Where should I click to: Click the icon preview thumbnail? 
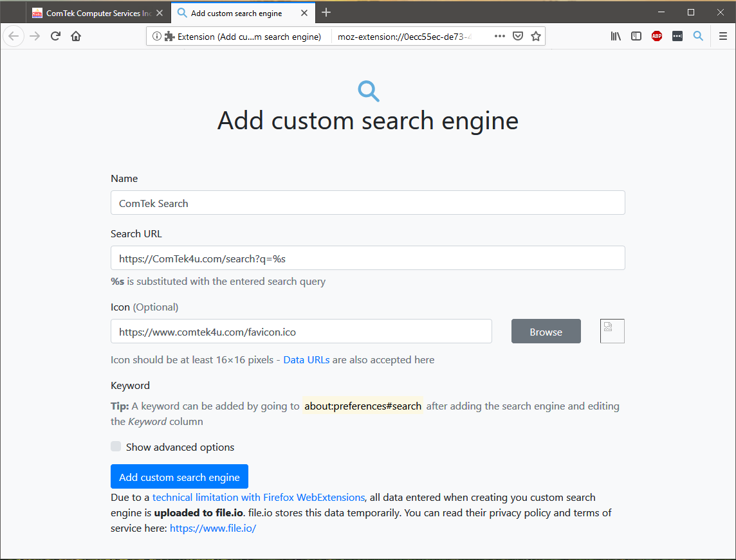pos(612,331)
